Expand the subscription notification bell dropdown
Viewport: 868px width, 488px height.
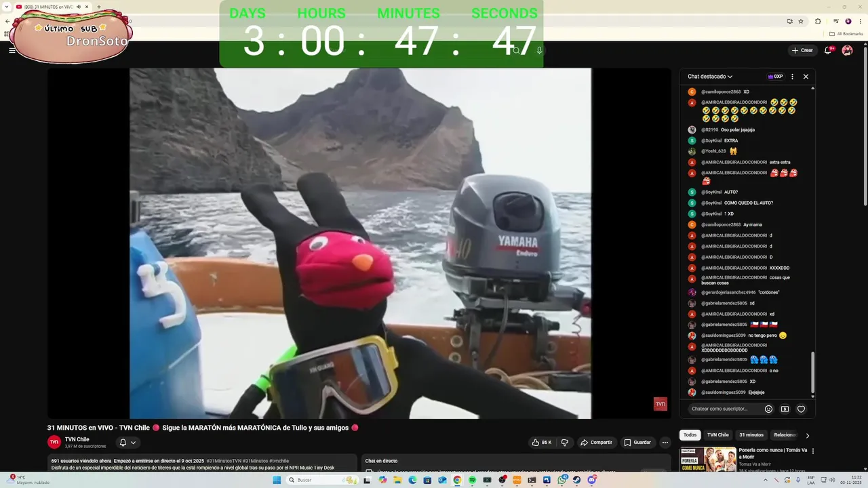[127, 443]
